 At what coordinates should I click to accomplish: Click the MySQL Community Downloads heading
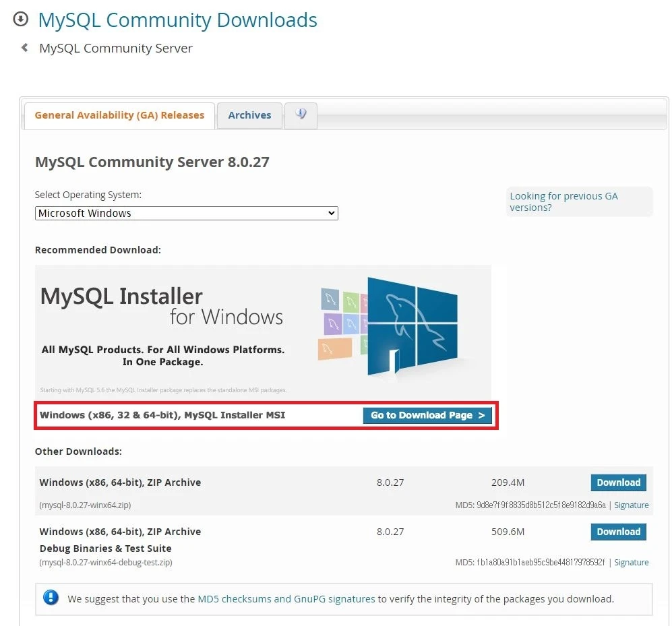177,20
